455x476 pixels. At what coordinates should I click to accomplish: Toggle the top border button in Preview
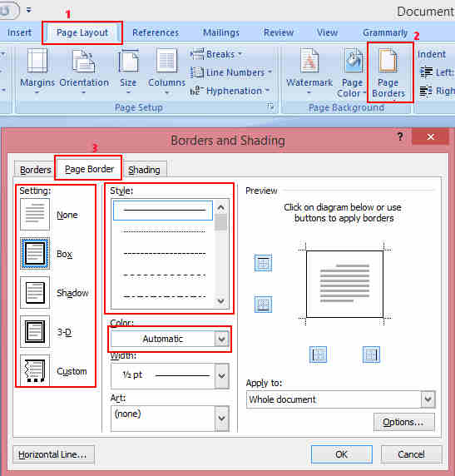[x=263, y=263]
